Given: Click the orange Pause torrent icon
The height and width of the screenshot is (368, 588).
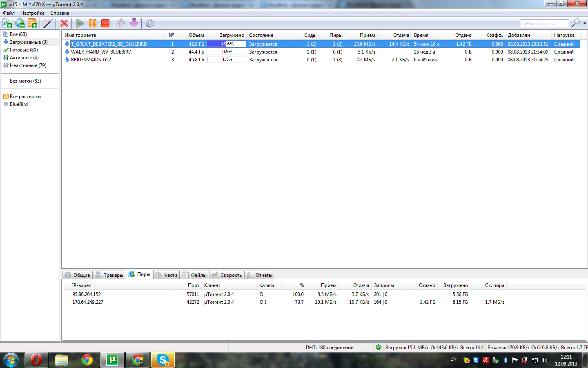Looking at the screenshot, I should [x=93, y=23].
